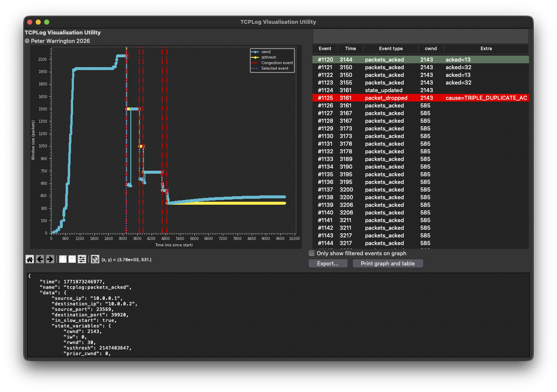Image resolution: width=557 pixels, height=392 pixels.
Task: Select event row #1130
Action: point(421,136)
